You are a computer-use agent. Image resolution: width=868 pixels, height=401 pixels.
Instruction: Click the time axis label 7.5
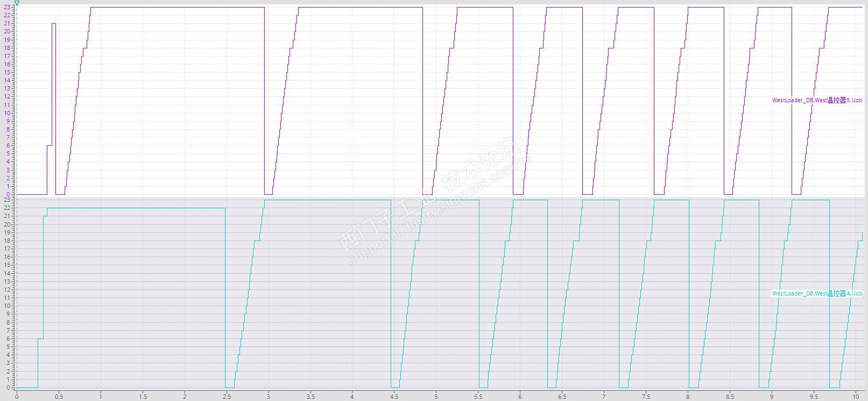click(x=646, y=397)
